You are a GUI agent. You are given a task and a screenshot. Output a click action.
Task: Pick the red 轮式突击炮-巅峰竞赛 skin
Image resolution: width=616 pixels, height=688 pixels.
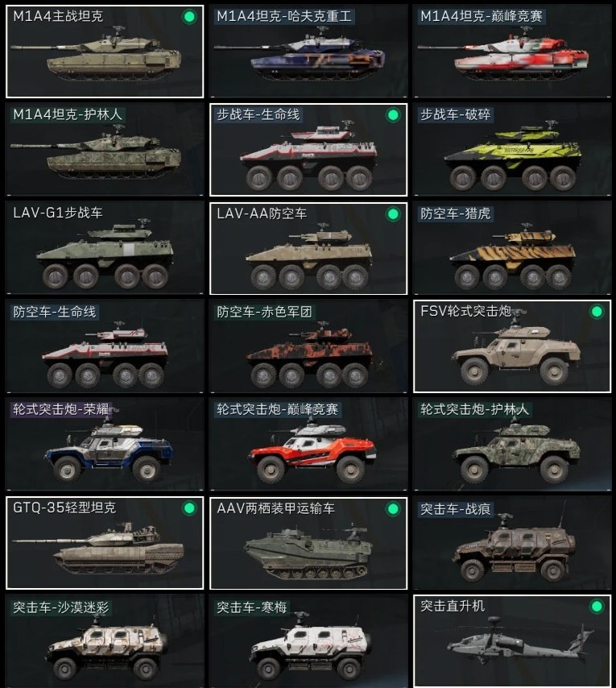[x=308, y=444]
